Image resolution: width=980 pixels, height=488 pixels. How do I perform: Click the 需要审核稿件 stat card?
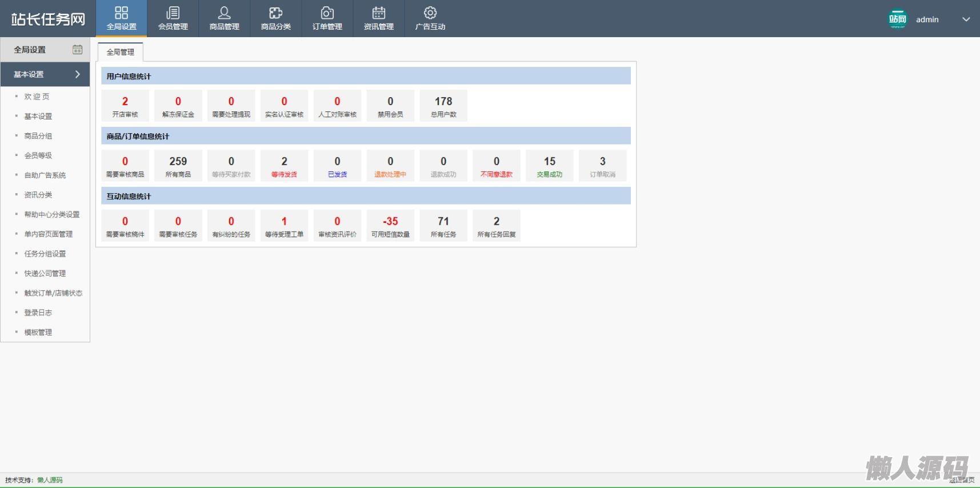(x=125, y=226)
